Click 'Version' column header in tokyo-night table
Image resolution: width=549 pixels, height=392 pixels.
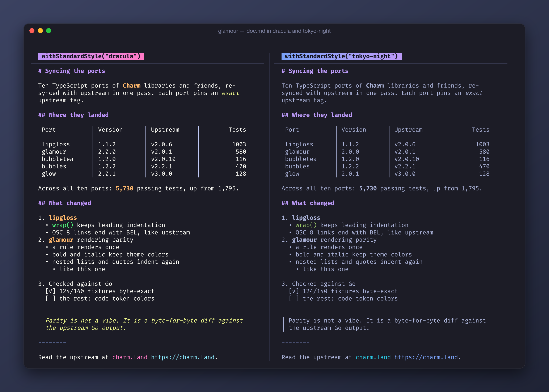click(x=354, y=130)
